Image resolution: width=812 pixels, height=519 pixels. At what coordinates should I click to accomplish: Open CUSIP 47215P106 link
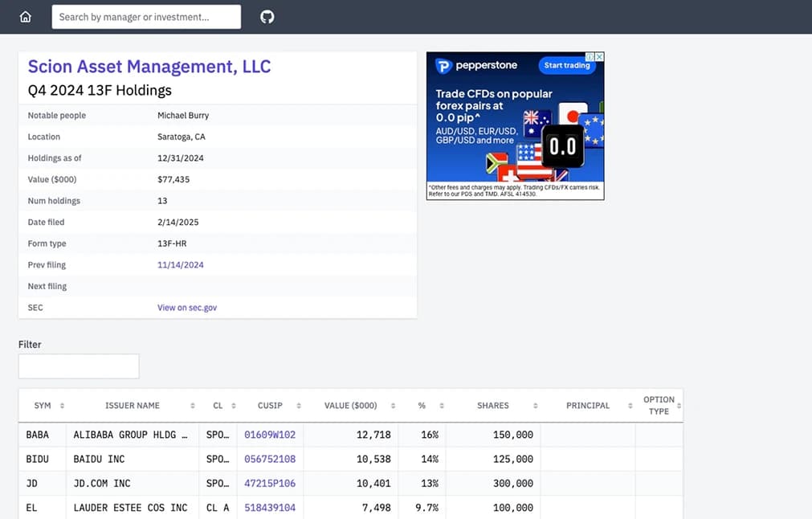click(x=270, y=484)
